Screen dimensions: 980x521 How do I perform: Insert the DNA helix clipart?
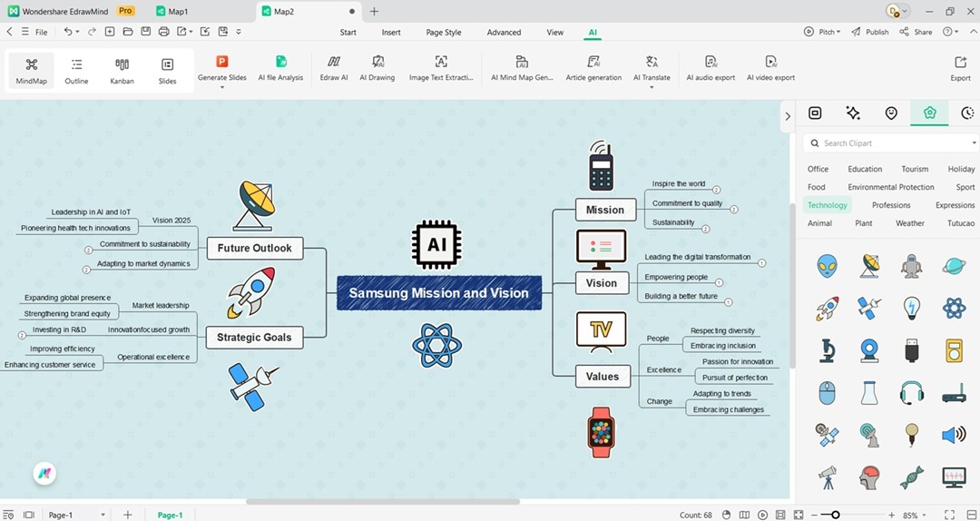pyautogui.click(x=912, y=477)
